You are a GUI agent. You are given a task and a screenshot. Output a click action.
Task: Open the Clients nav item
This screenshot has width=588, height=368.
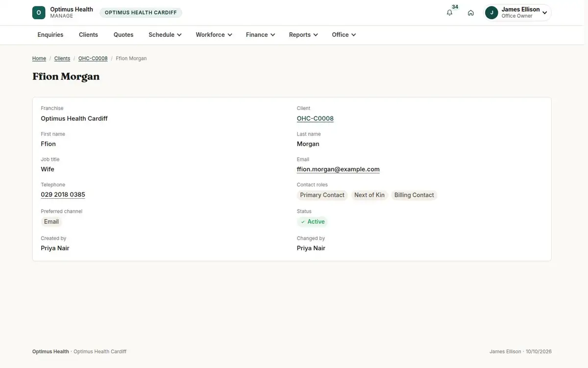point(88,35)
